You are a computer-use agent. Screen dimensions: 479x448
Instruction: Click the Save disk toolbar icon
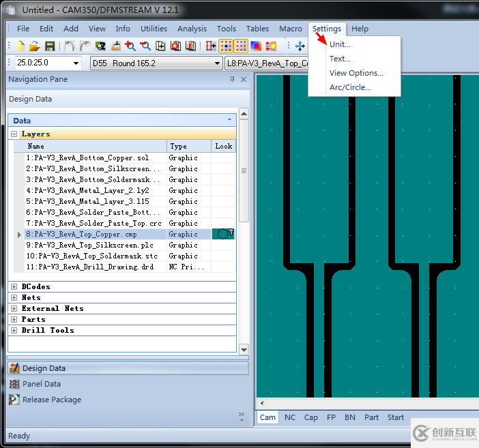click(x=50, y=46)
